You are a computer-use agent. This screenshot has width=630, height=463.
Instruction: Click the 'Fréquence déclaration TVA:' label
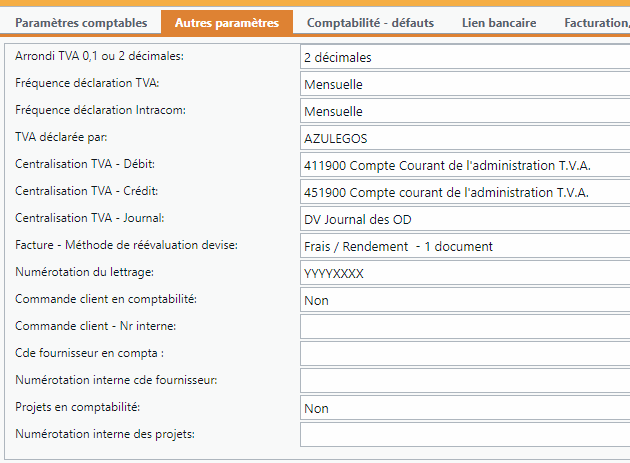click(x=87, y=83)
